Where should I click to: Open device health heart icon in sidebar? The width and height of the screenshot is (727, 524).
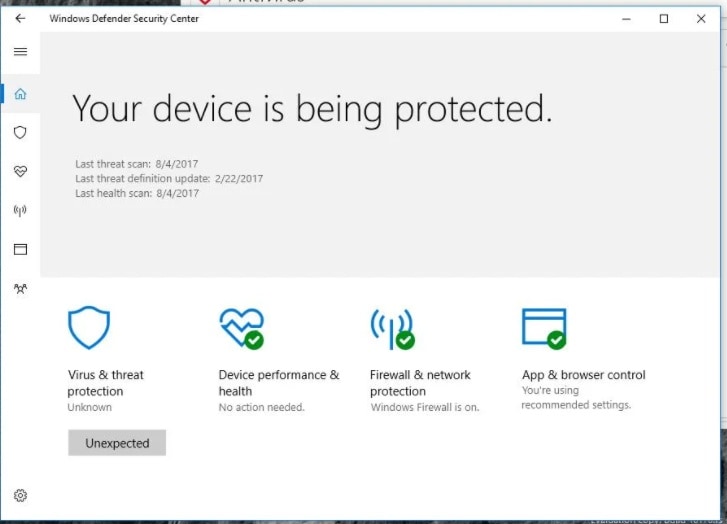20,171
